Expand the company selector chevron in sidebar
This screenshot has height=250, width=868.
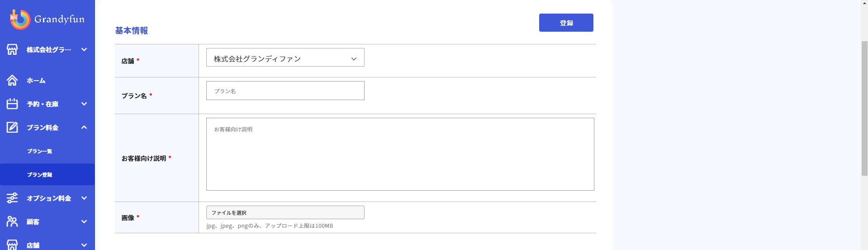84,49
